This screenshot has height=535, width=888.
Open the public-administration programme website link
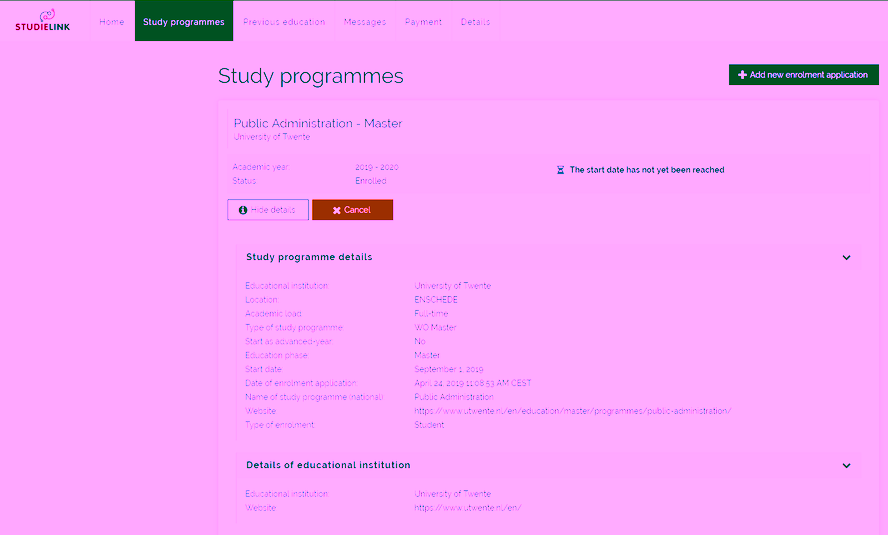coord(573,411)
